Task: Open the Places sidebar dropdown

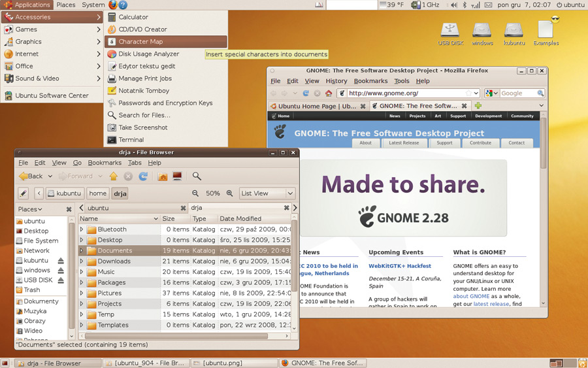Action: [x=31, y=209]
